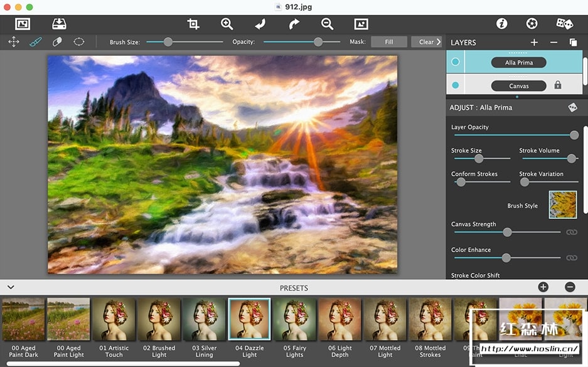Image resolution: width=588 pixels, height=367 pixels.
Task: Choose the 05 Fairy Lights preset
Action: pos(294,320)
